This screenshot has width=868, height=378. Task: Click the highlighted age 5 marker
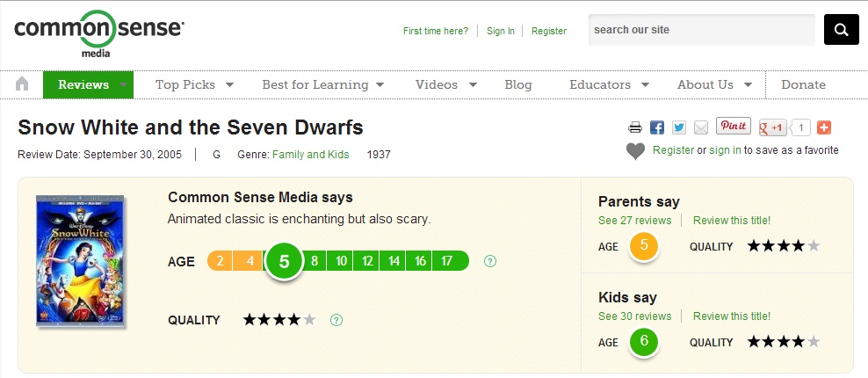click(284, 260)
